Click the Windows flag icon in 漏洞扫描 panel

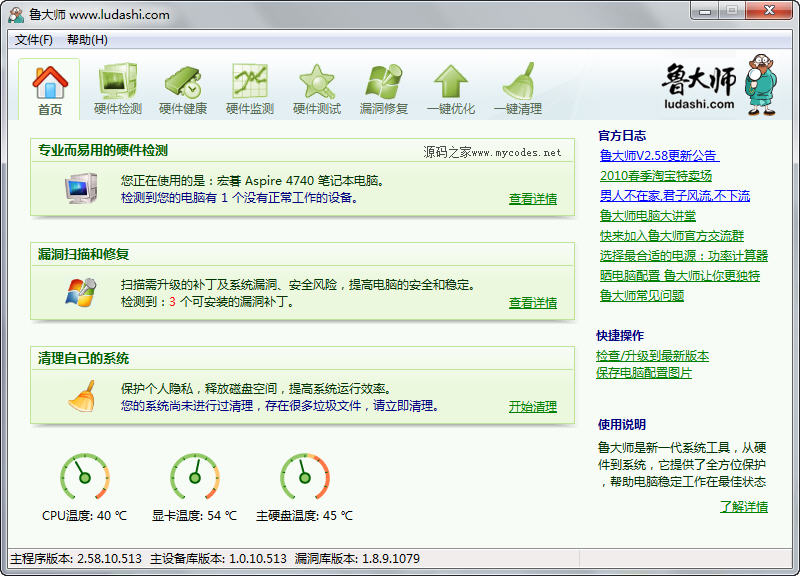pos(81,292)
